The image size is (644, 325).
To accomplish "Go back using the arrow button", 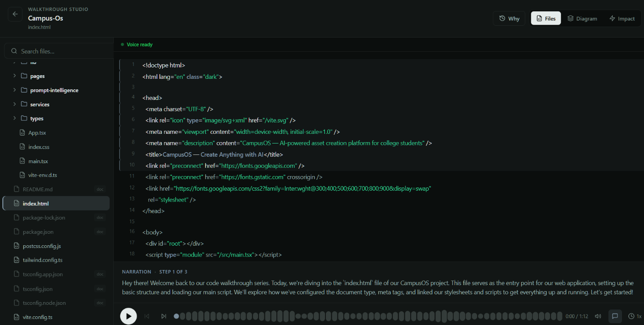I will pos(15,14).
